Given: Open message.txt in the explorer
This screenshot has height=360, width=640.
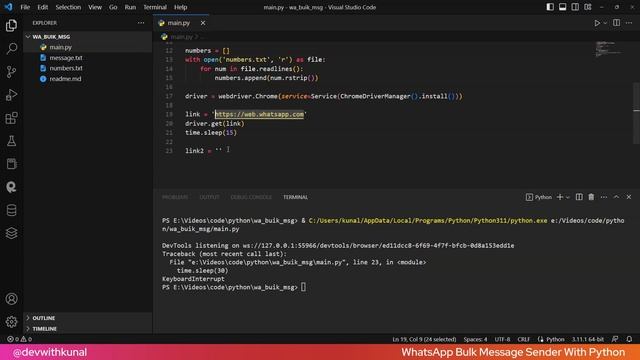Looking at the screenshot, I should pyautogui.click(x=66, y=58).
